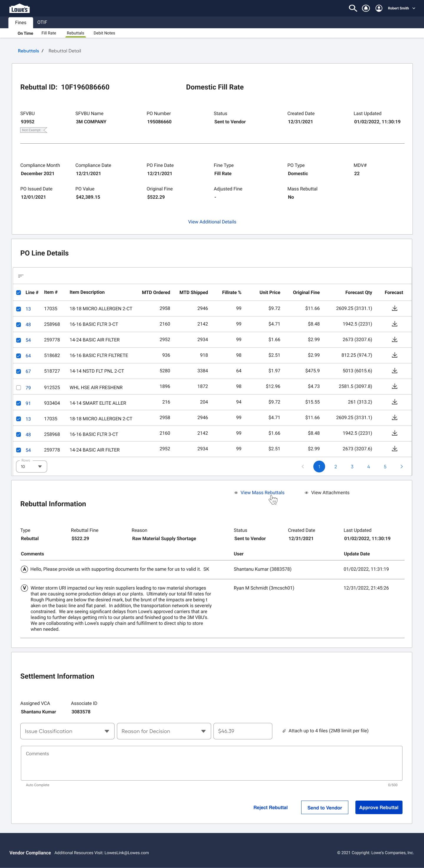Viewport: 424px width, 868px height.
Task: Open the Debit Notes tab
Action: pyautogui.click(x=104, y=33)
